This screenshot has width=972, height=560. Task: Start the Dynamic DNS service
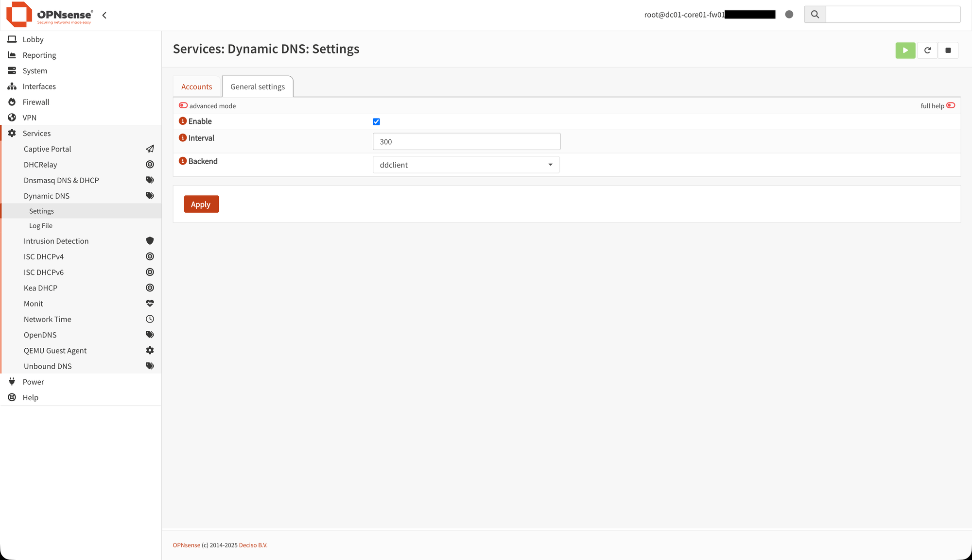click(905, 50)
